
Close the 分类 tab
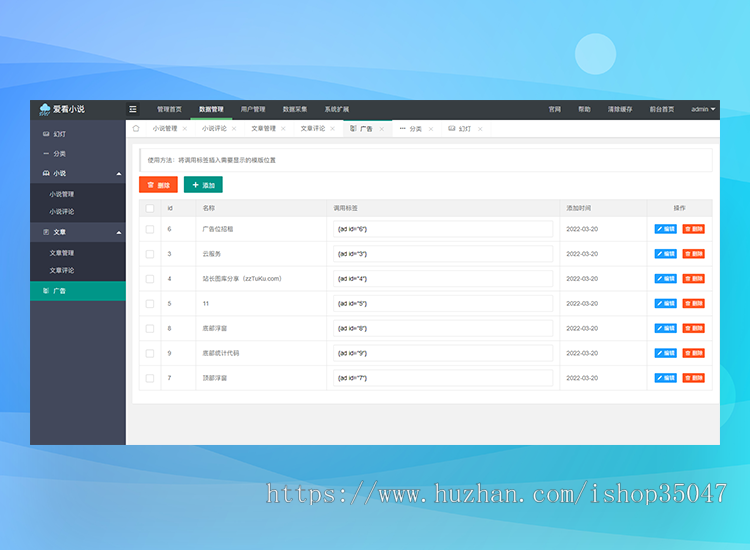click(x=430, y=129)
